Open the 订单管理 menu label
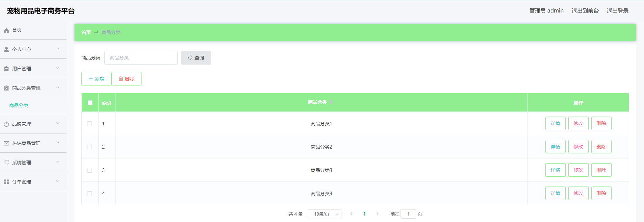This screenshot has width=644, height=222. (22, 182)
